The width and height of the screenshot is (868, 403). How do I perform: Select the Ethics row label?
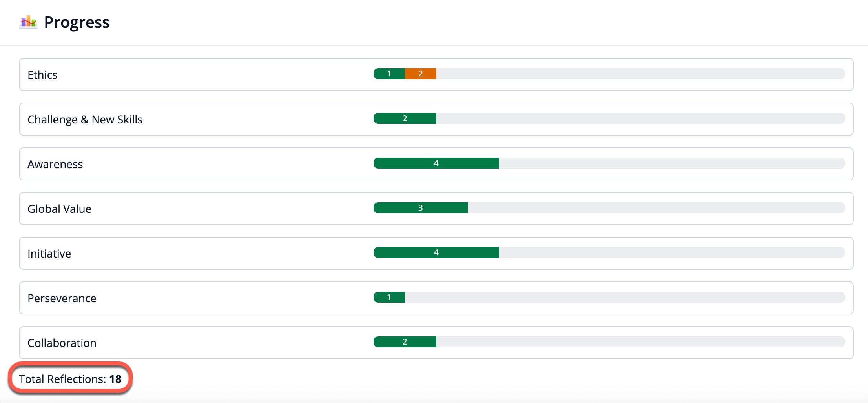pyautogui.click(x=42, y=75)
